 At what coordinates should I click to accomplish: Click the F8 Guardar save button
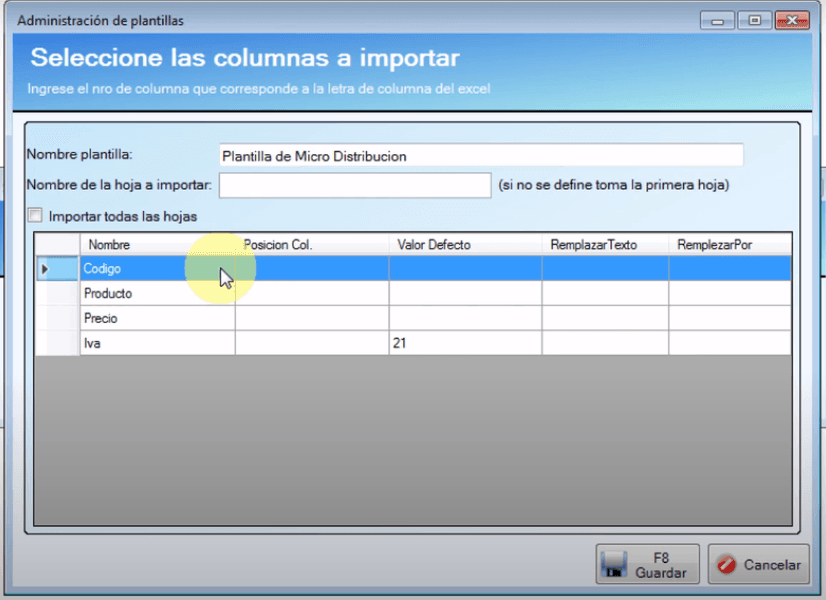click(647, 565)
